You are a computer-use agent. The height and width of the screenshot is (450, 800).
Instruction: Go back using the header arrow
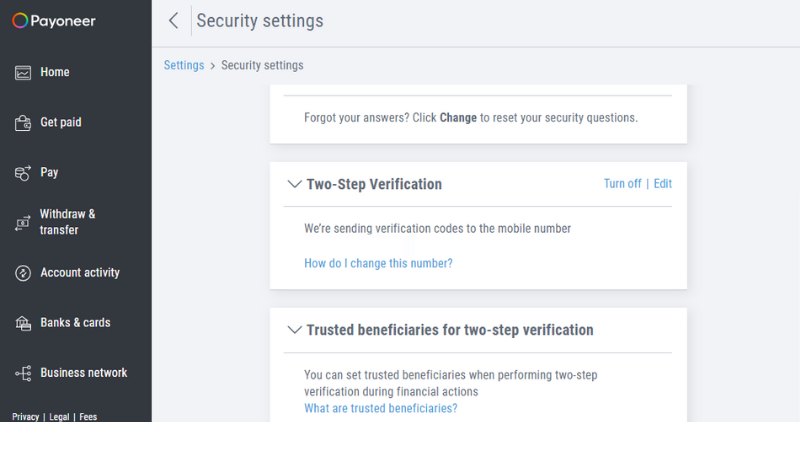pyautogui.click(x=173, y=21)
